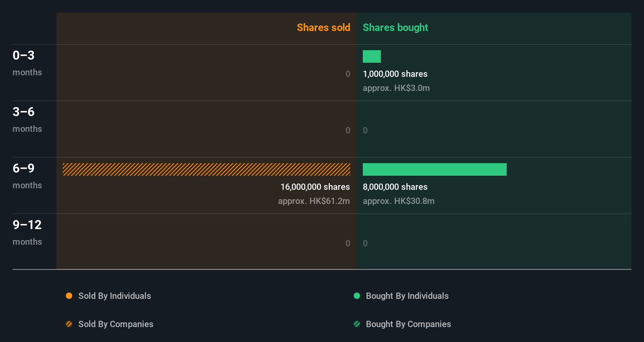The width and height of the screenshot is (644, 342).
Task: Click the orange Sold By Individuals legend dot
Action: (69, 296)
